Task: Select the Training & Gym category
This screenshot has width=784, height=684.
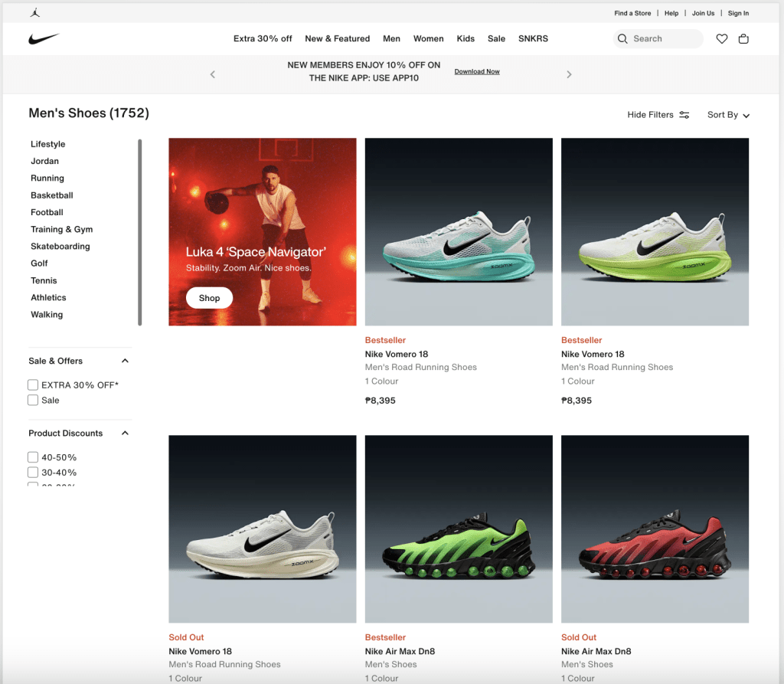Action: [x=61, y=229]
